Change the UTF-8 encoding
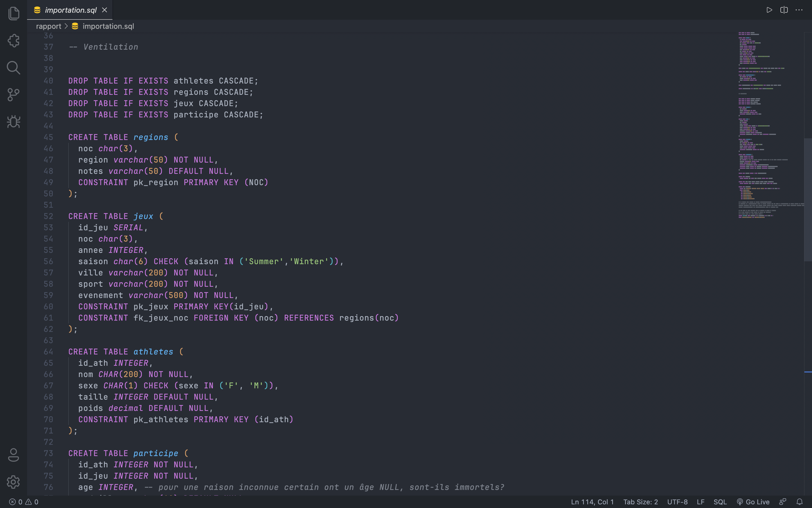Viewport: 812px width, 508px height. tap(677, 502)
